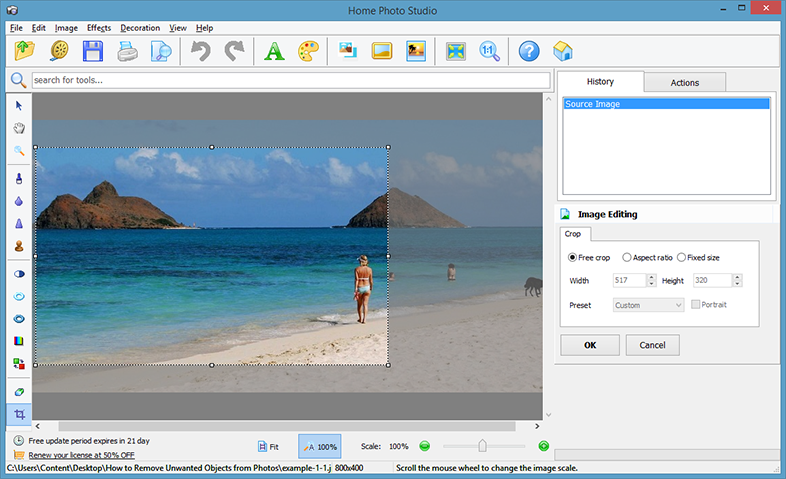
Task: Click the search for tools field
Action: pyautogui.click(x=291, y=80)
